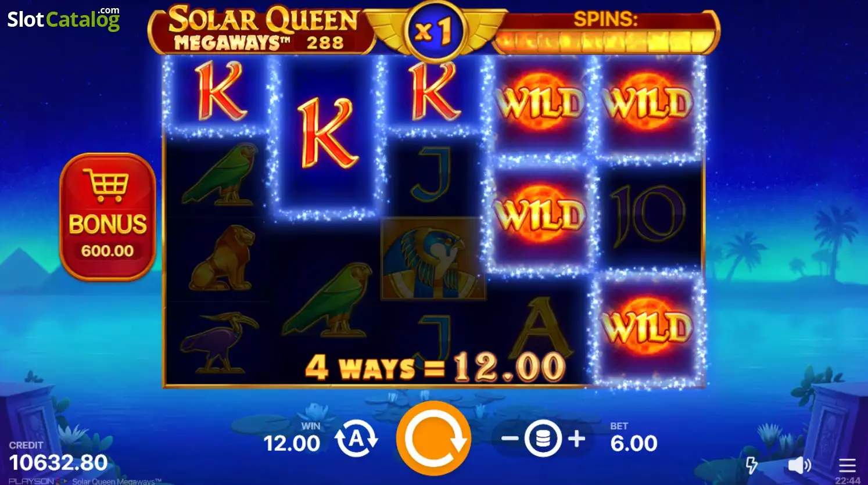The width and height of the screenshot is (868, 485).
Task: Click the x1 multiplier badge
Action: pos(433,30)
